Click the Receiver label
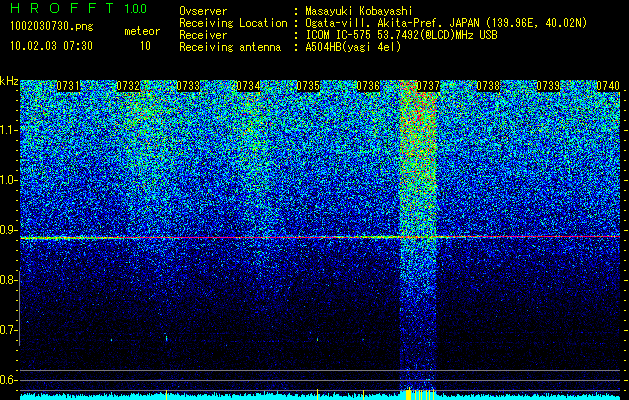The width and height of the screenshot is (629, 400). (x=203, y=35)
